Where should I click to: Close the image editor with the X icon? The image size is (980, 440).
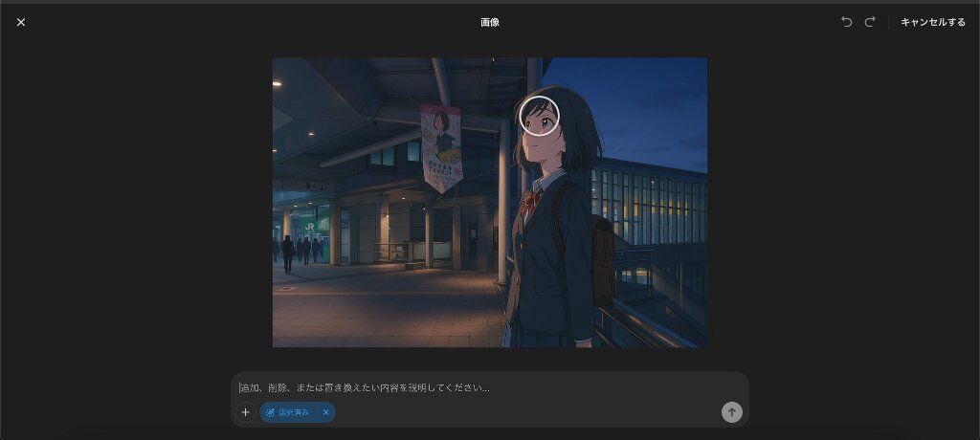pos(21,23)
